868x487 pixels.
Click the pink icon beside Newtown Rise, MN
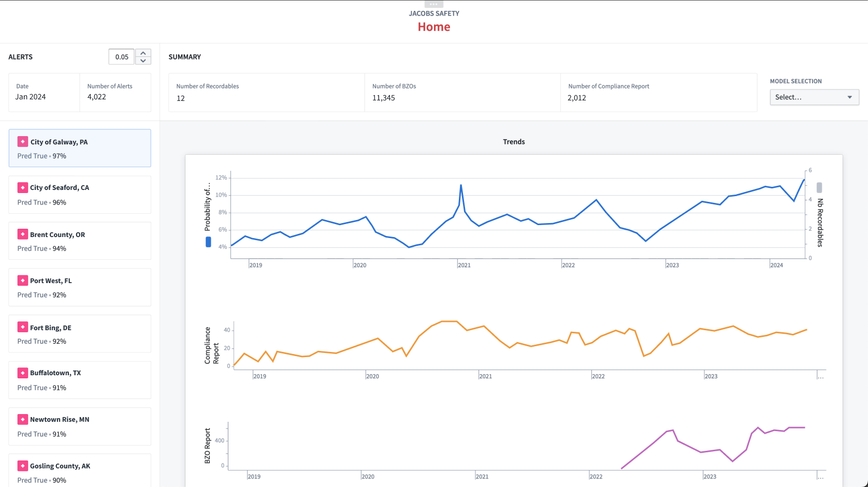point(23,419)
